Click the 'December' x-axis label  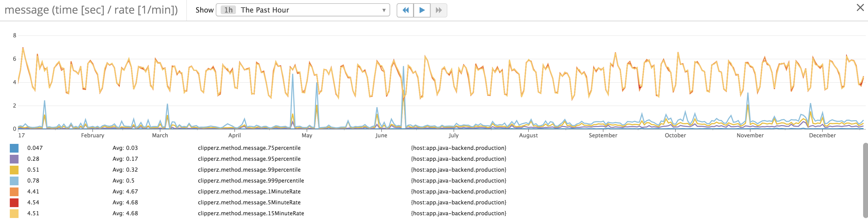(823, 135)
